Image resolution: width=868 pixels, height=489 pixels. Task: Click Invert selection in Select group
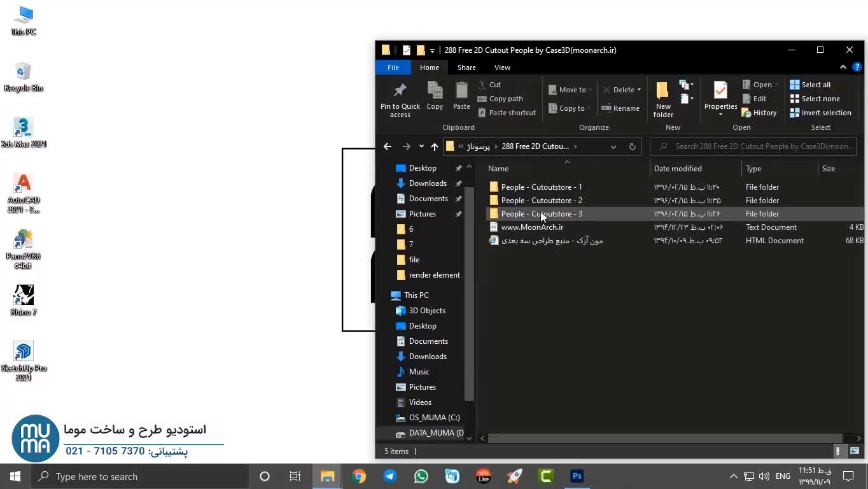pyautogui.click(x=820, y=113)
